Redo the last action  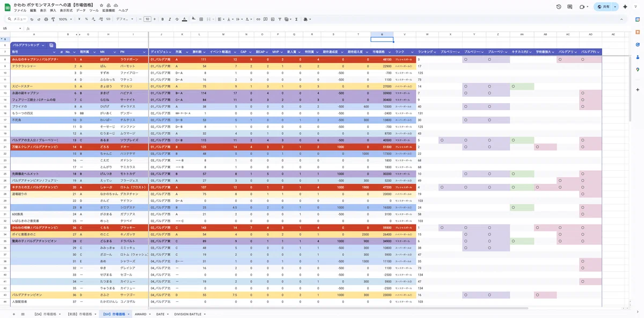click(x=39, y=19)
